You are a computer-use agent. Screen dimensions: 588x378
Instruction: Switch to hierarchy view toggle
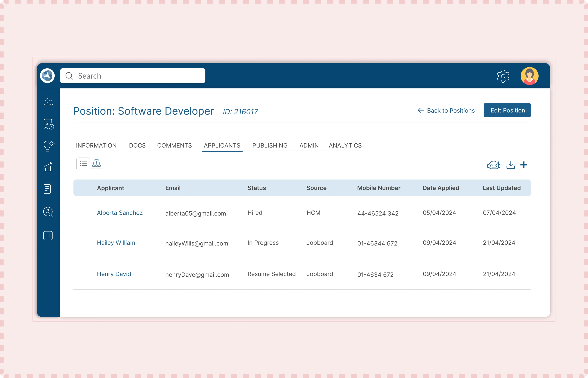pos(97,163)
